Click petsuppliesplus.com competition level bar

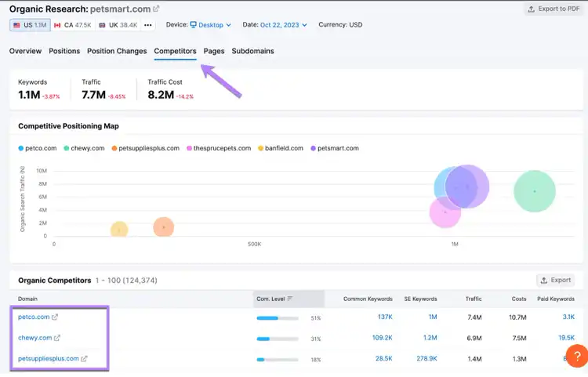point(278,360)
